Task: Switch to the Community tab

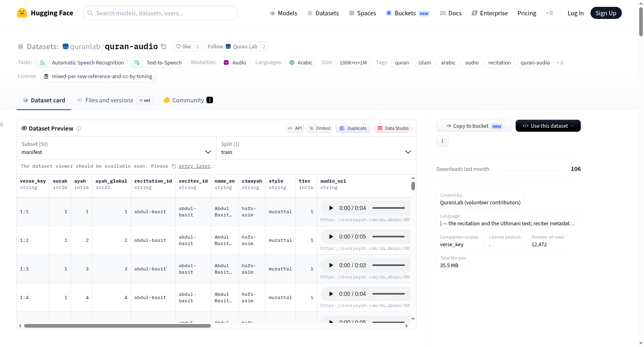Action: (188, 100)
